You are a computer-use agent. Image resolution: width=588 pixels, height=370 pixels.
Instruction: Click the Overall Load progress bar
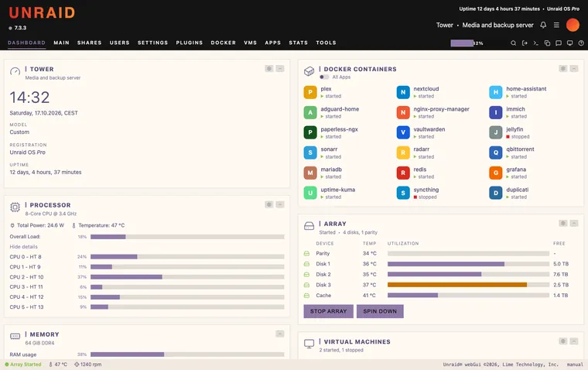tap(187, 237)
